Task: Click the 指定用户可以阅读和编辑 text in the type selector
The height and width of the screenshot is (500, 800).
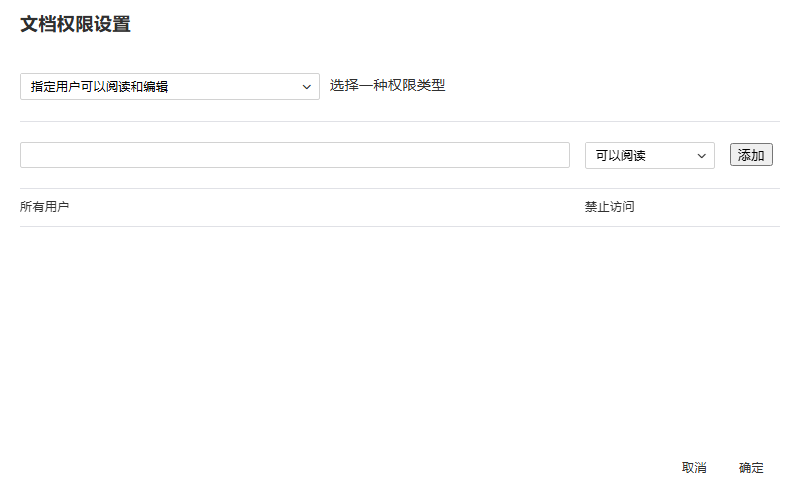Action: coord(99,87)
